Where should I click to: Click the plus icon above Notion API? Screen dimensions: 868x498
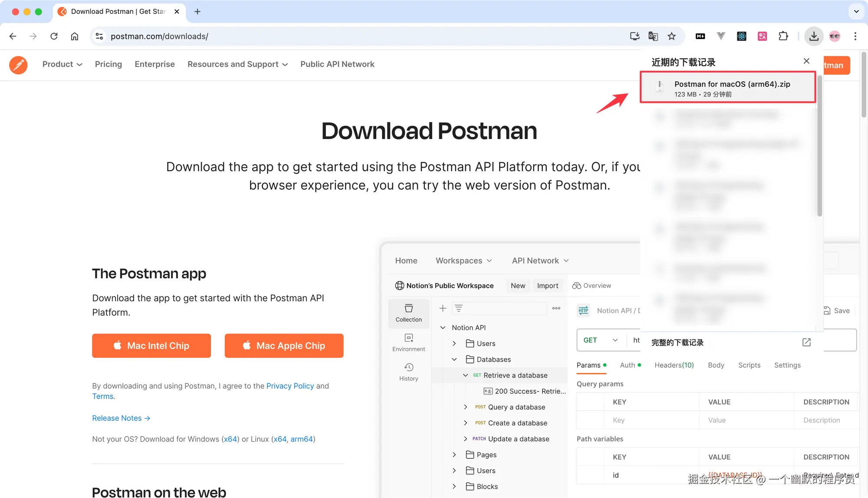[443, 308]
